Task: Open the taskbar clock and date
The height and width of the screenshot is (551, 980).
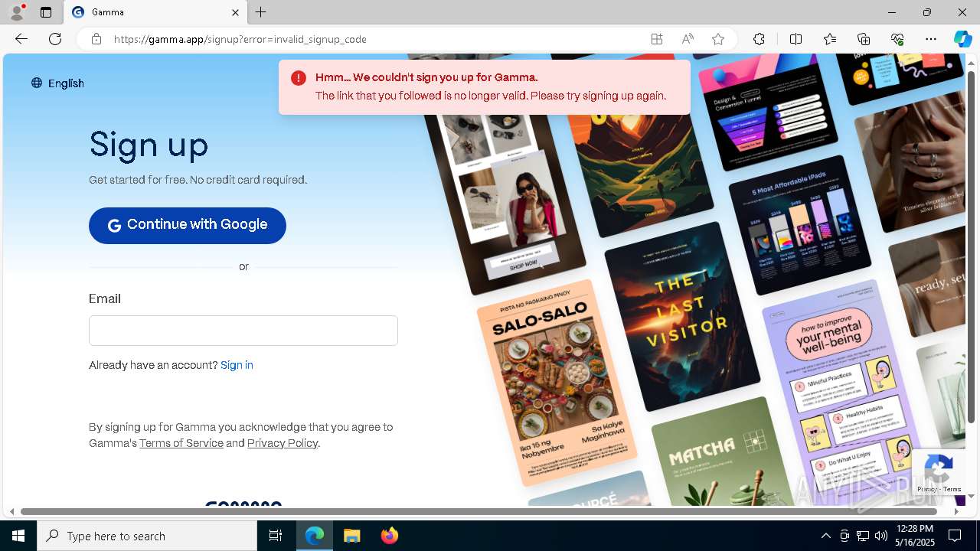Action: coord(914,536)
